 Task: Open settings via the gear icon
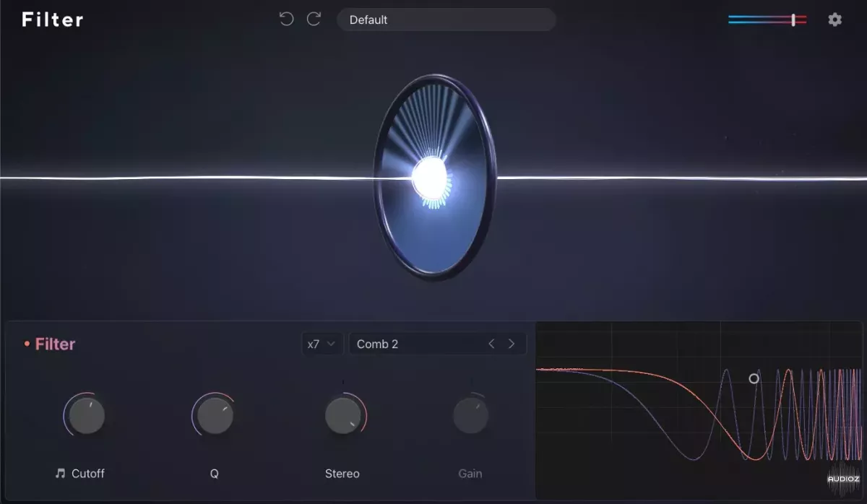[x=835, y=19]
